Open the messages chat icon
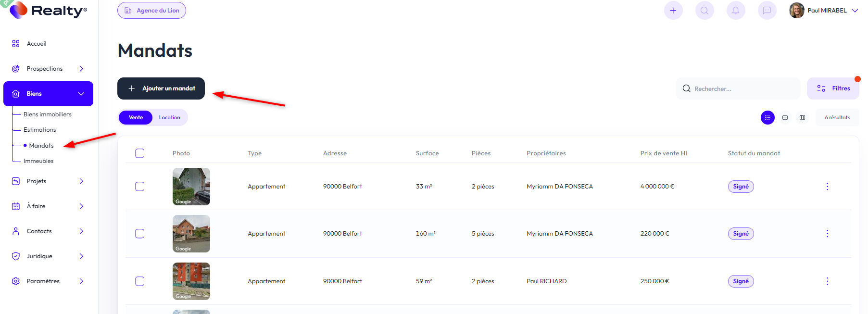868x314 pixels. click(x=767, y=11)
